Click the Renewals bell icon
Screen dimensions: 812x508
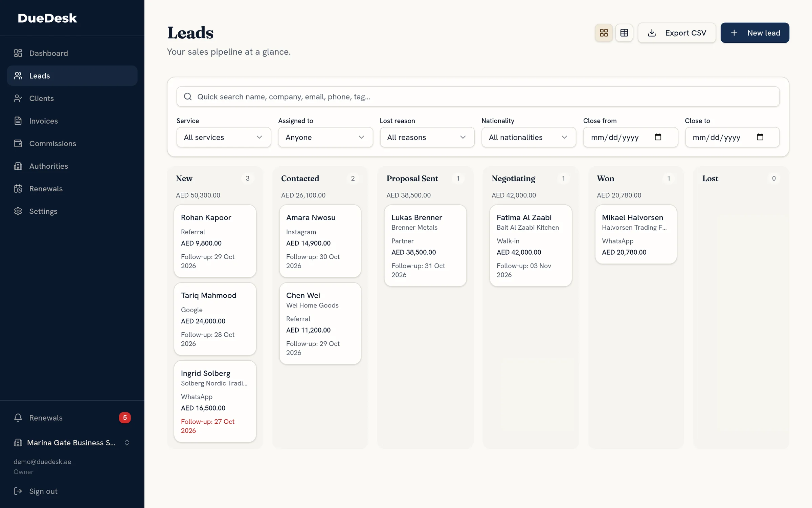click(18, 418)
